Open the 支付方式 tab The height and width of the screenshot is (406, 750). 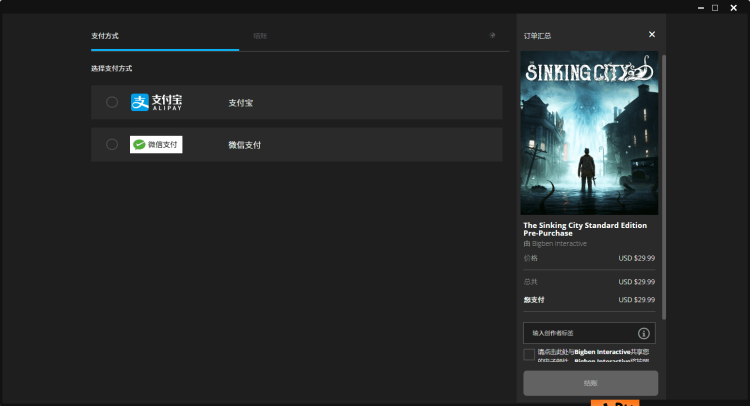pos(105,36)
